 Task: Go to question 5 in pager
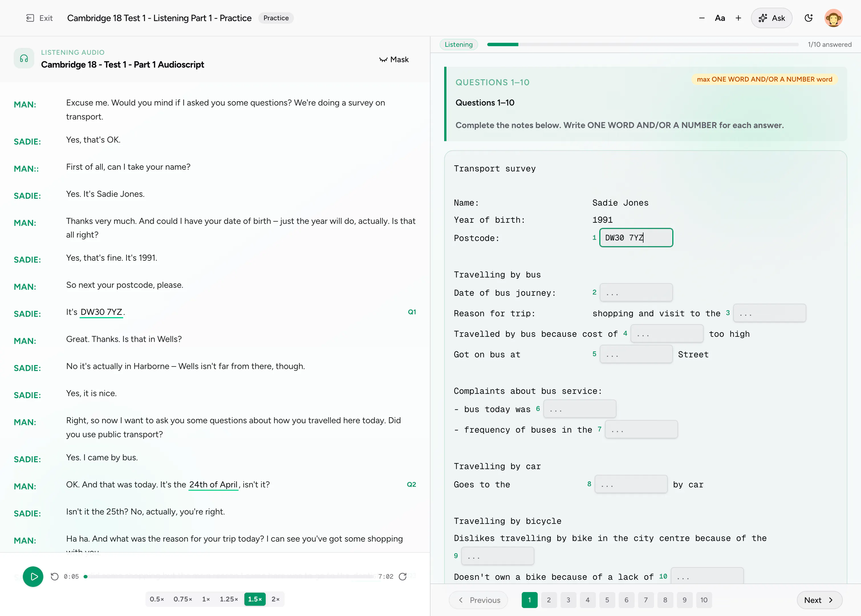coord(607,600)
